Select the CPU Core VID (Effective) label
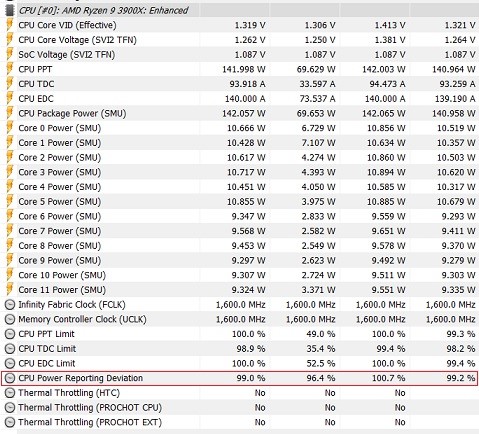479x434 pixels. [x=67, y=25]
